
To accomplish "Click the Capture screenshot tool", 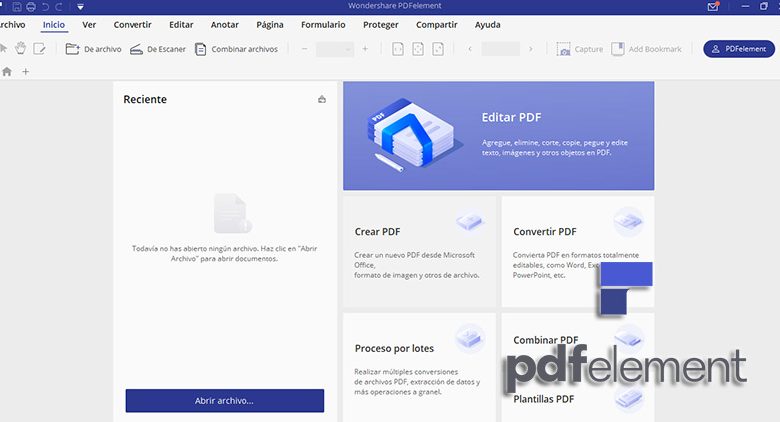I will (x=580, y=49).
